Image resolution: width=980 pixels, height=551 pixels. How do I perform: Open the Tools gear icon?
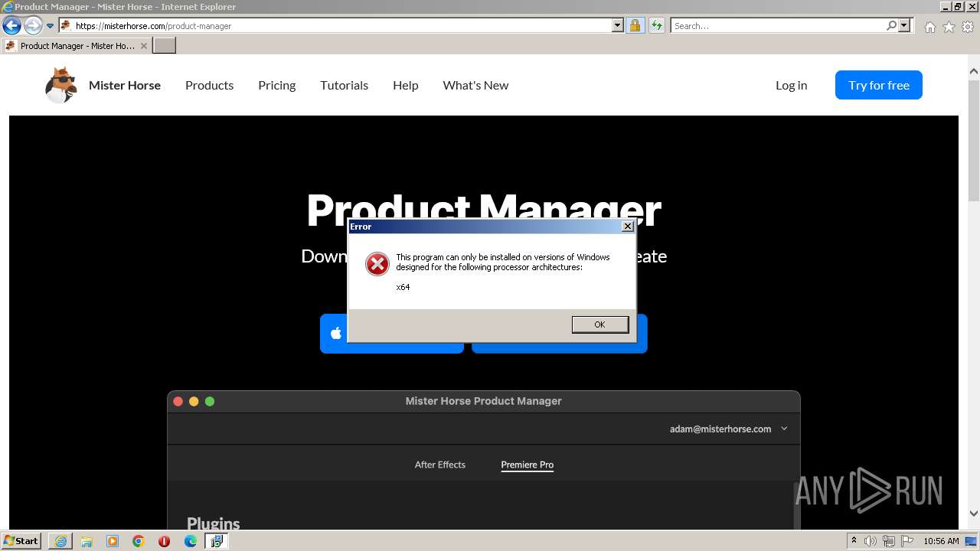click(968, 27)
